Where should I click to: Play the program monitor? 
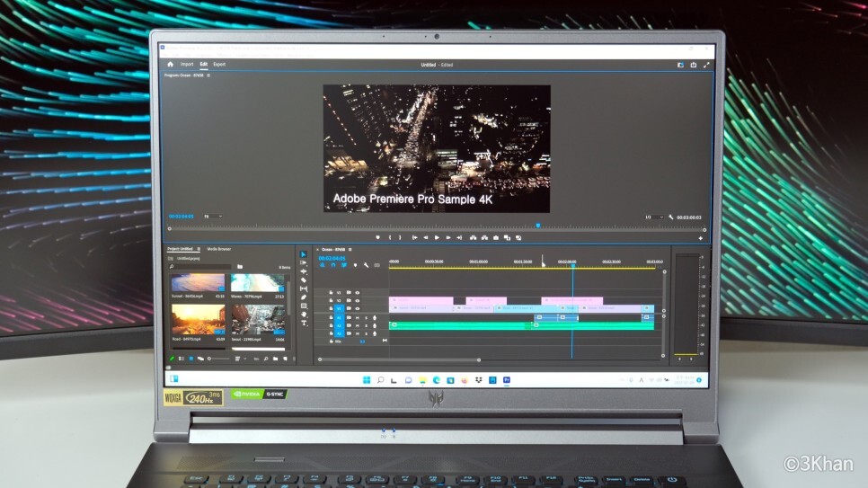[437, 237]
